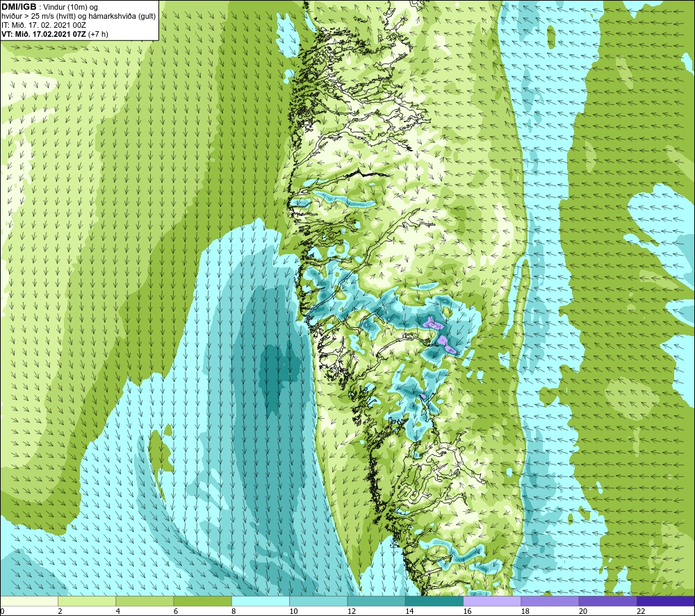Screen dimensions: 695x616
Task: Click the 16–18 m/s lavender legend swatch
Action: pos(492,601)
